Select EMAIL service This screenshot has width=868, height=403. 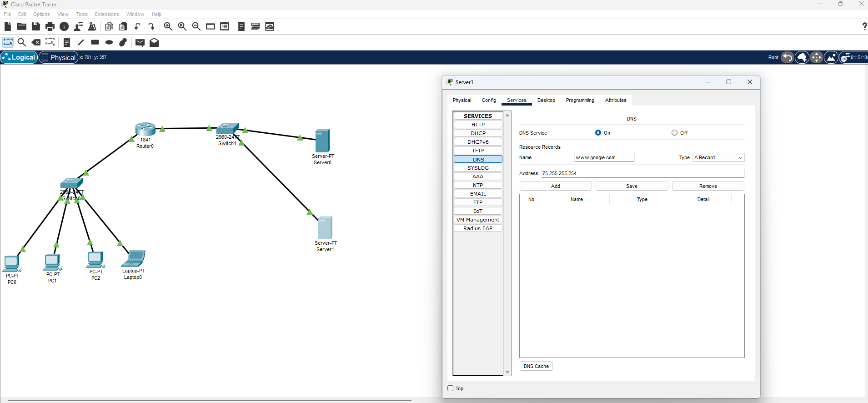(x=478, y=194)
